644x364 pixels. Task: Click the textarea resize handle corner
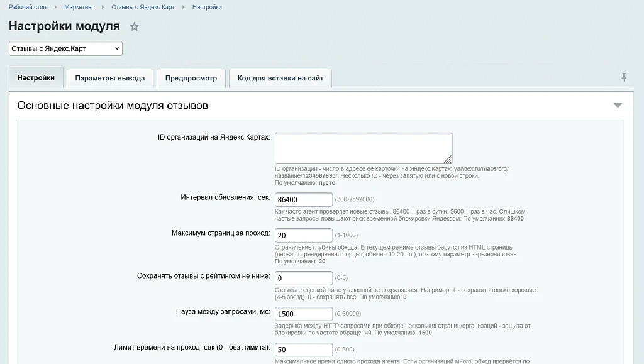(x=448, y=159)
